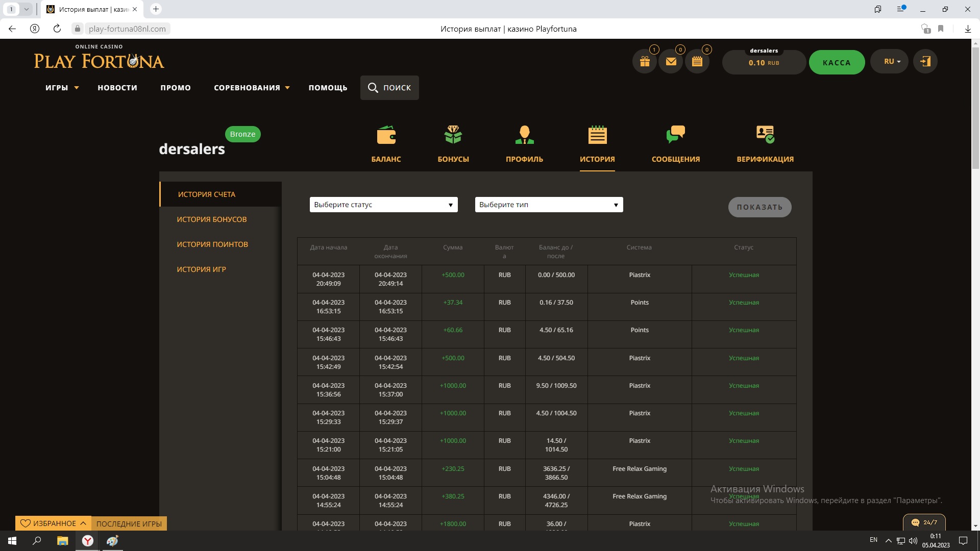Expand the Выберите тип dropdown
The image size is (980, 551).
[x=549, y=205]
